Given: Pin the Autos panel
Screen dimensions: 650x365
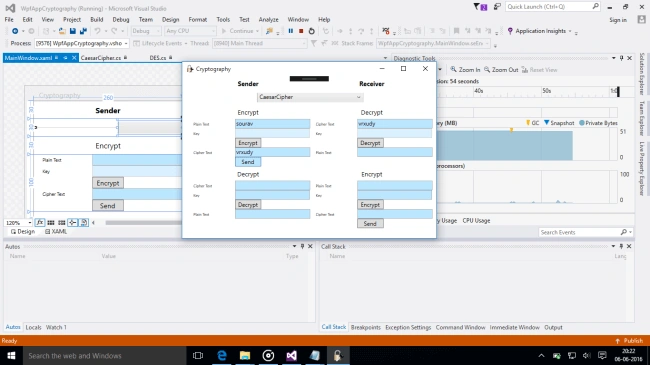Looking at the screenshot, I should click(x=302, y=246).
